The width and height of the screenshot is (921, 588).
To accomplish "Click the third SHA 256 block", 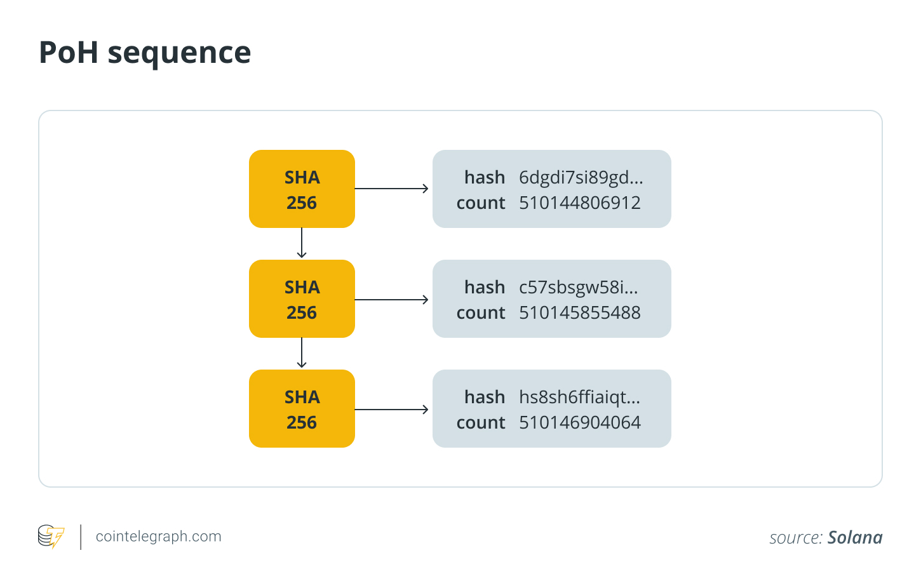I will 302,409.
